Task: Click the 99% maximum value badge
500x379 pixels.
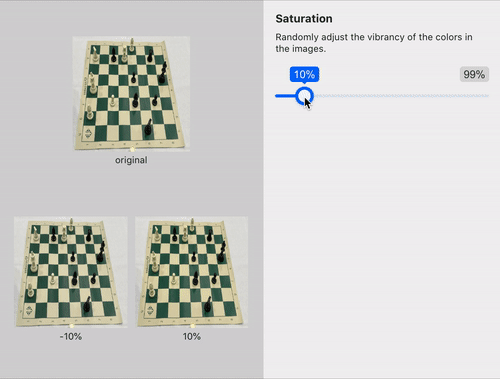Action: (x=474, y=74)
